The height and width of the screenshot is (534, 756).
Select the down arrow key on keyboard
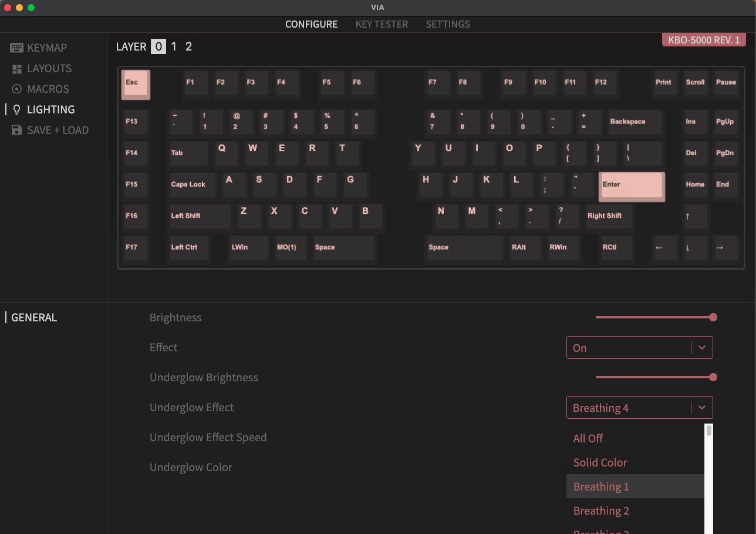[695, 248]
